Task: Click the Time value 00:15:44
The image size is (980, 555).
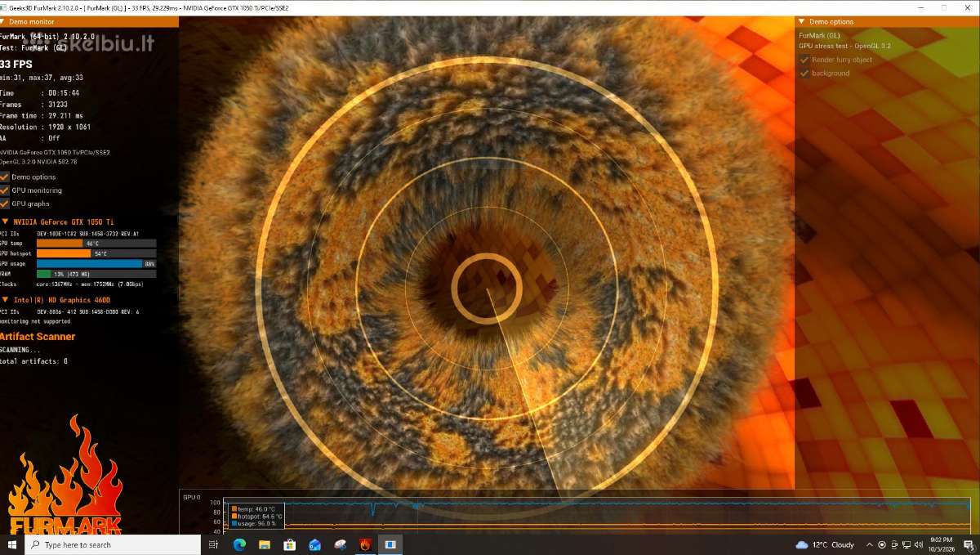Action: point(64,93)
